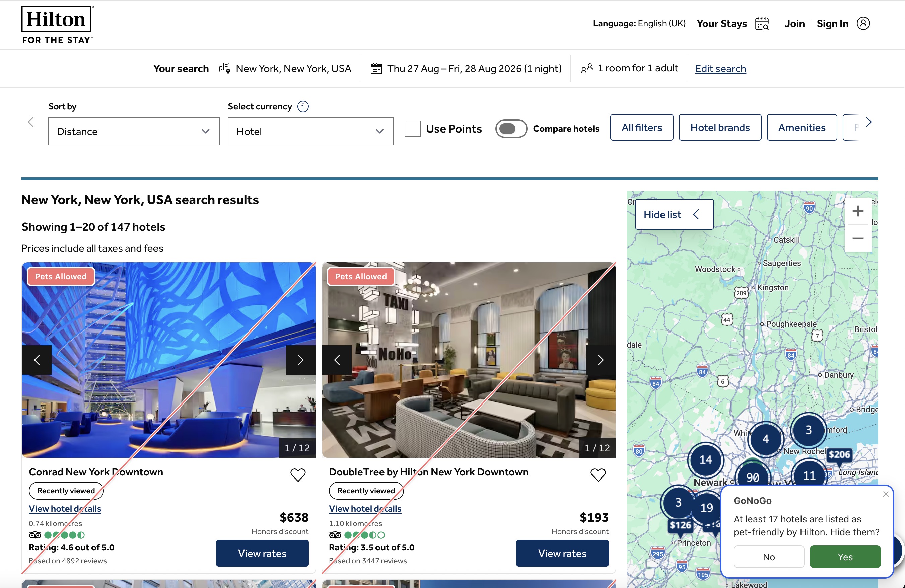Open the Sort by Distance dropdown

pos(134,131)
